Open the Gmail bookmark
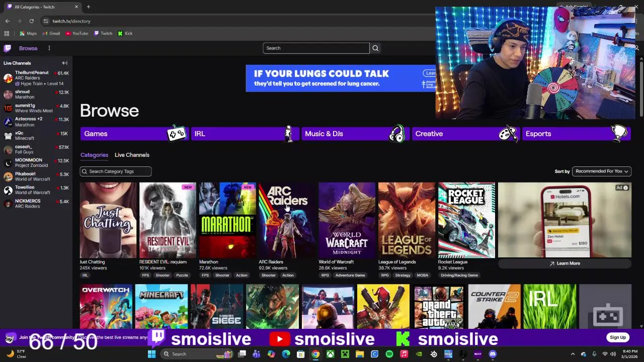The width and height of the screenshot is (644, 362). (51, 33)
